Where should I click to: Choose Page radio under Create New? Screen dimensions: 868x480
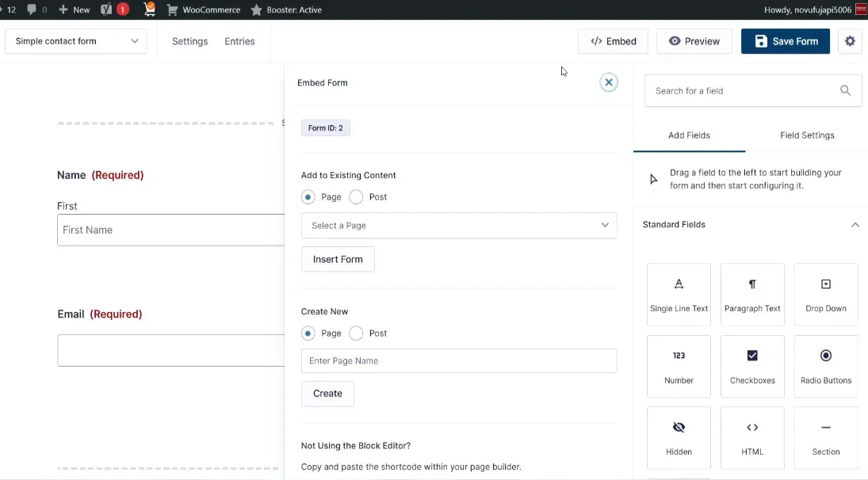308,333
